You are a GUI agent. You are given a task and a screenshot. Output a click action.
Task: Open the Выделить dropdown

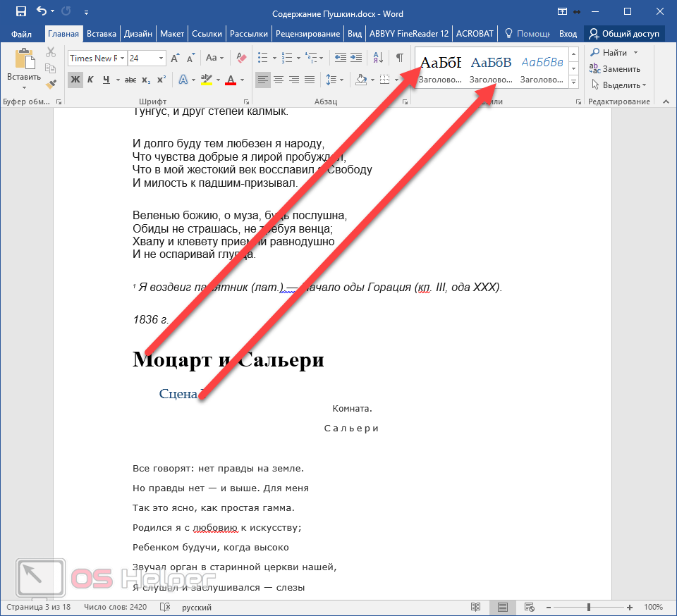pyautogui.click(x=619, y=85)
